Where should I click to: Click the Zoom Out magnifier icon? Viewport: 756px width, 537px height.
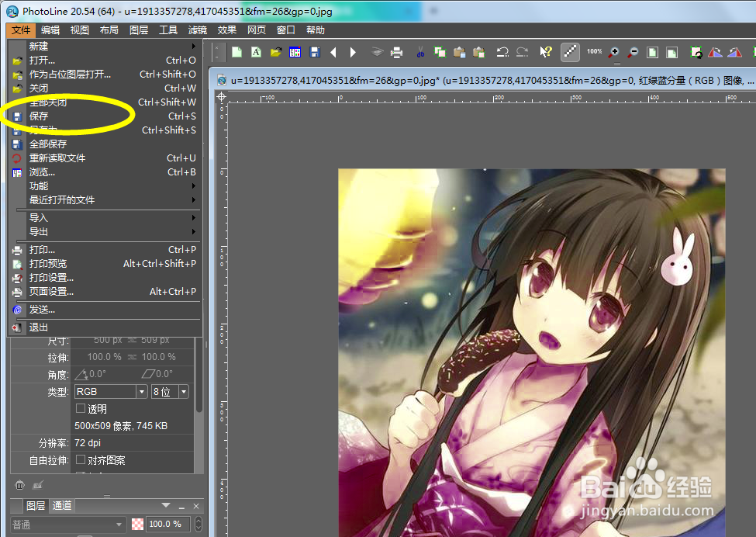(x=633, y=52)
